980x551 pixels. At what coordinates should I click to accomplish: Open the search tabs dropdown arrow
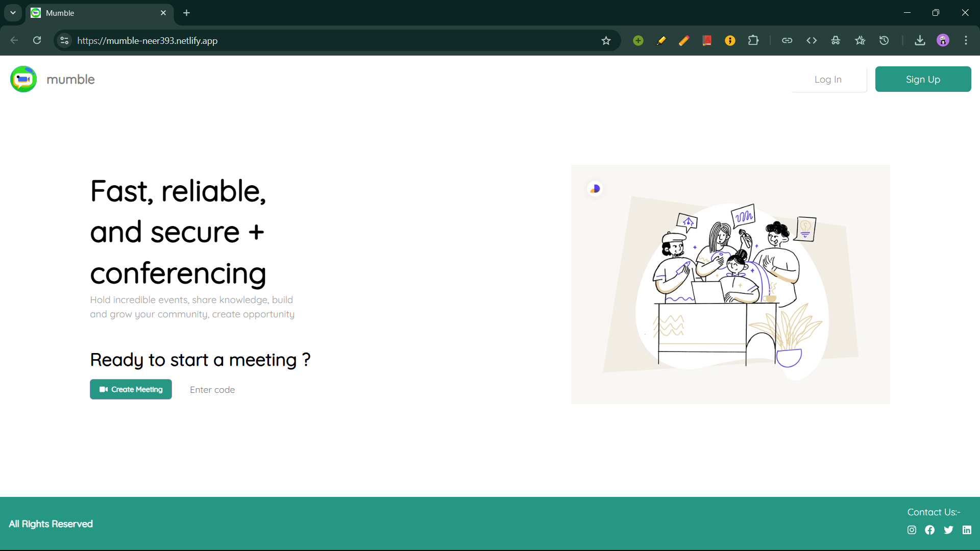[x=13, y=13]
